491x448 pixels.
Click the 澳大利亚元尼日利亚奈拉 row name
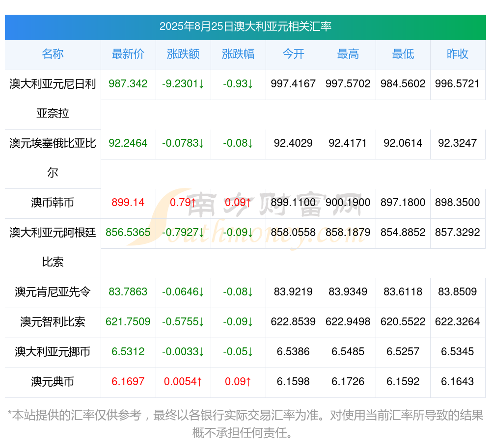click(x=53, y=99)
